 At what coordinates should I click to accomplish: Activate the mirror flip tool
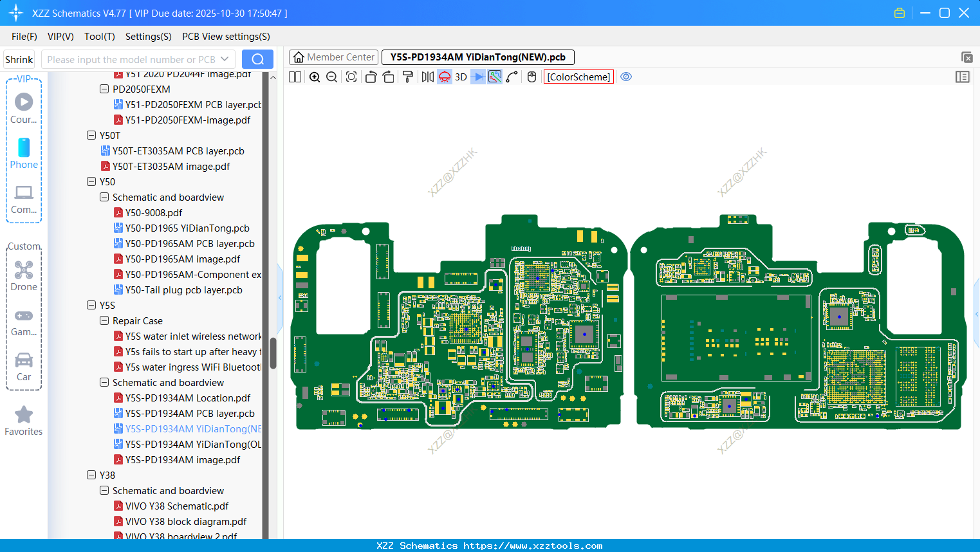426,77
